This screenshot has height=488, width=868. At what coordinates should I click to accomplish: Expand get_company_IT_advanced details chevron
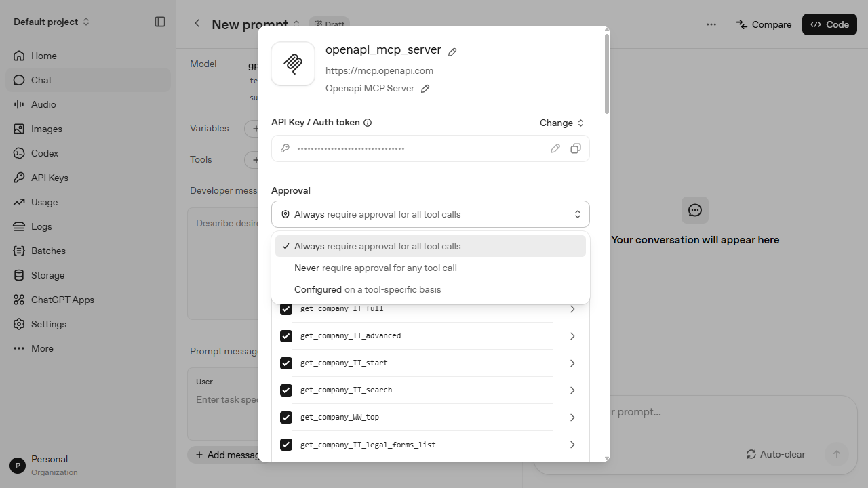tap(572, 336)
